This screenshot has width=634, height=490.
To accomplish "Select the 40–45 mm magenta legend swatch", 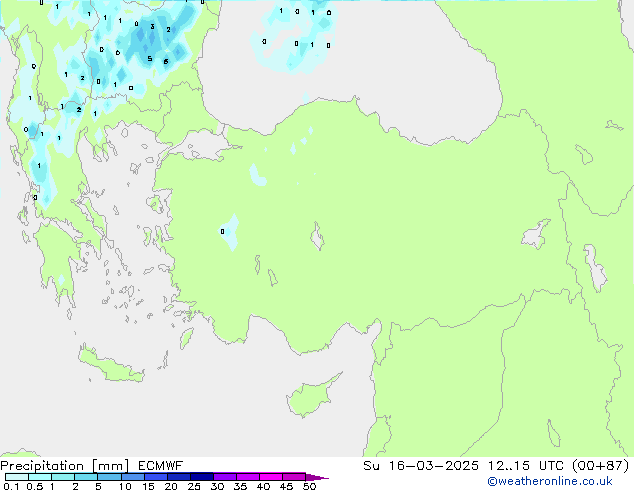I will coord(271,477).
